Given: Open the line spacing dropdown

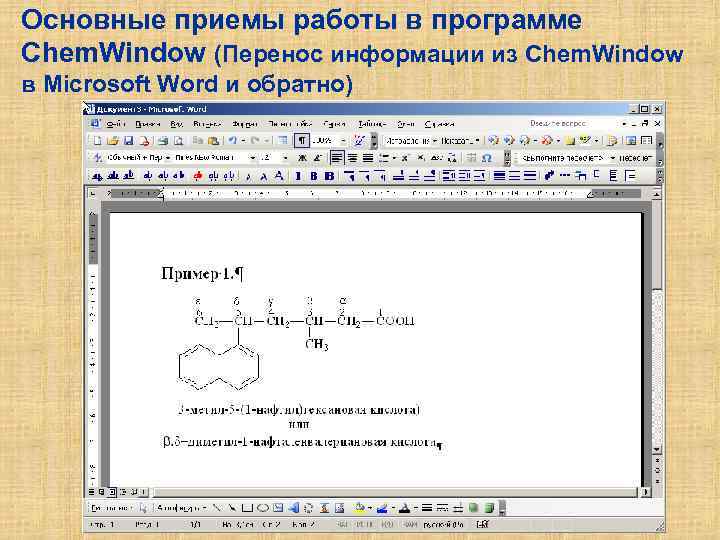Looking at the screenshot, I should tap(394, 158).
